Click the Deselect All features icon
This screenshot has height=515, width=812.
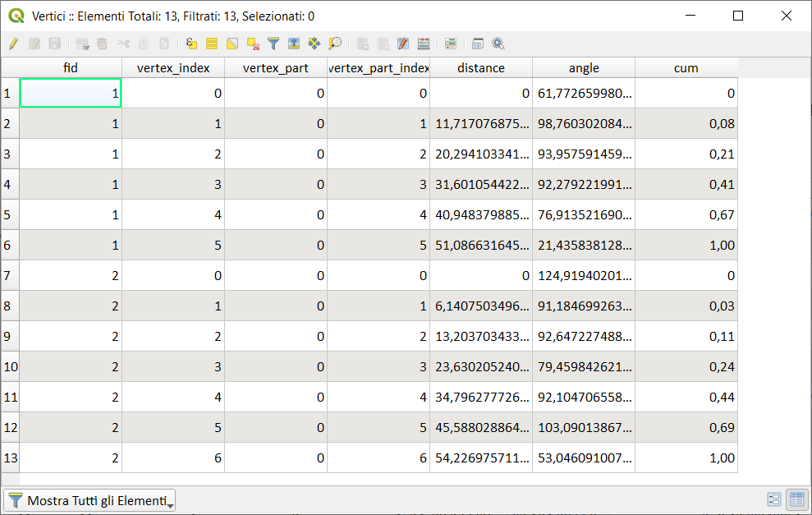(253, 44)
